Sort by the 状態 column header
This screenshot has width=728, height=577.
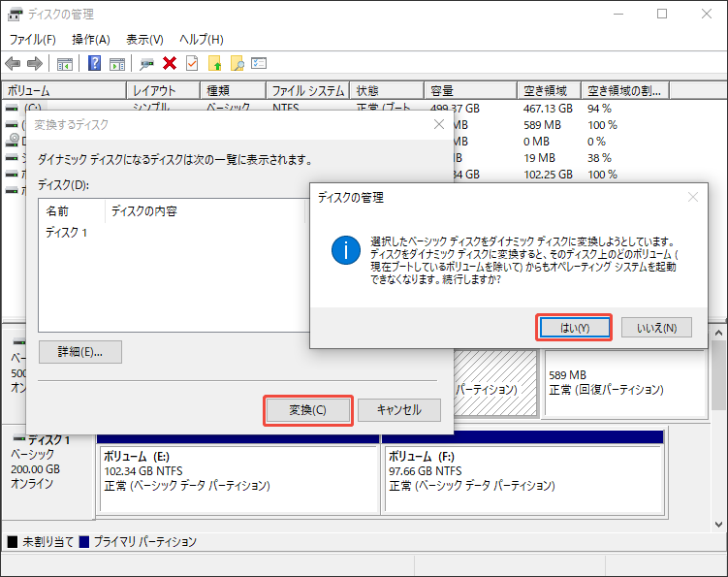(x=387, y=90)
